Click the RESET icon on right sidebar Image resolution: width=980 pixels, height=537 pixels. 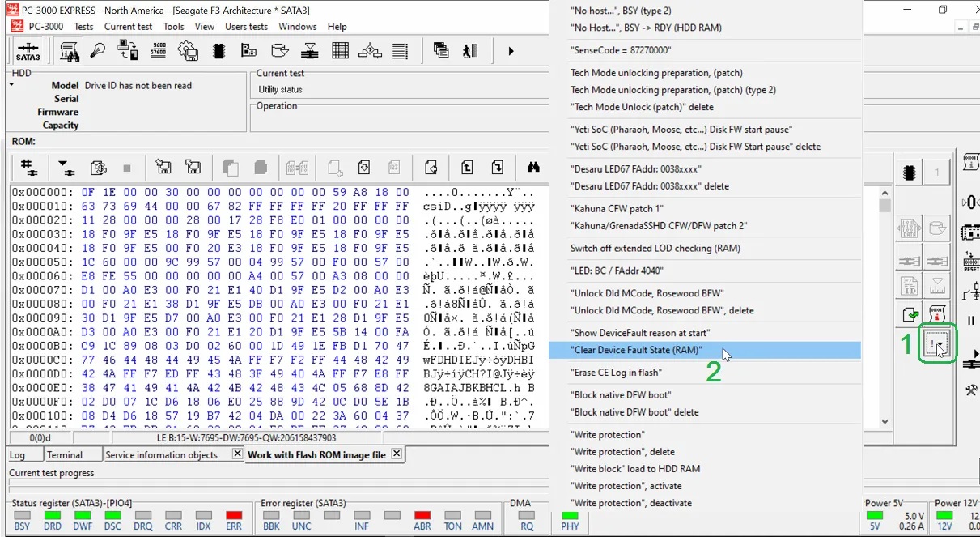[969, 262]
